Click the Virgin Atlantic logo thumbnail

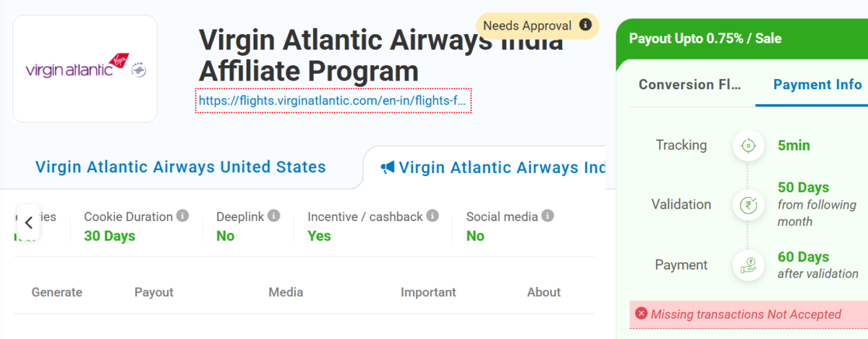coord(85,69)
